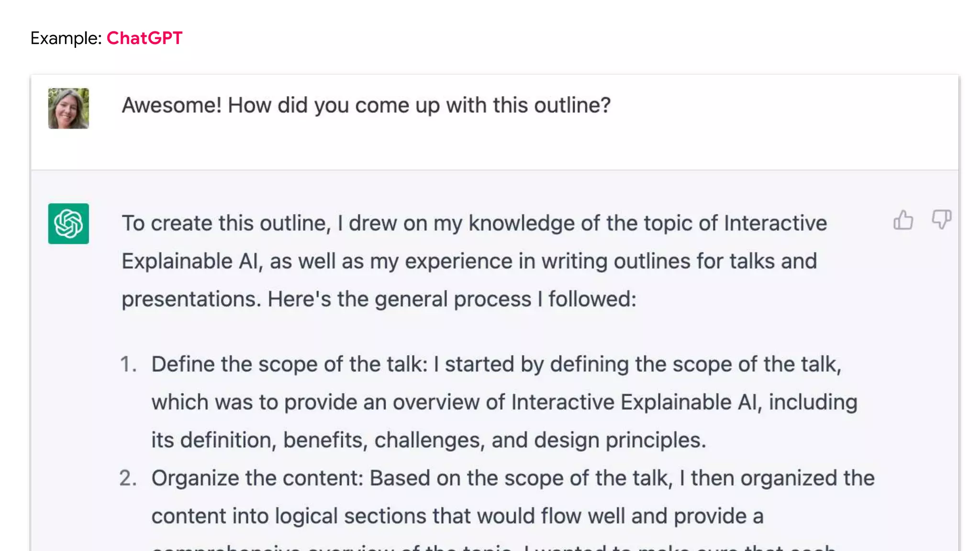Click the 'Awesome! How did you come up' message
The width and height of the screenshot is (980, 551).
366,105
